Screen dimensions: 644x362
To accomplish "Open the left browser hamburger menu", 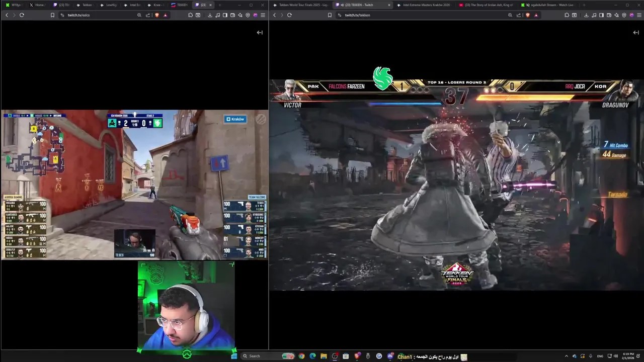I will pyautogui.click(x=263, y=15).
